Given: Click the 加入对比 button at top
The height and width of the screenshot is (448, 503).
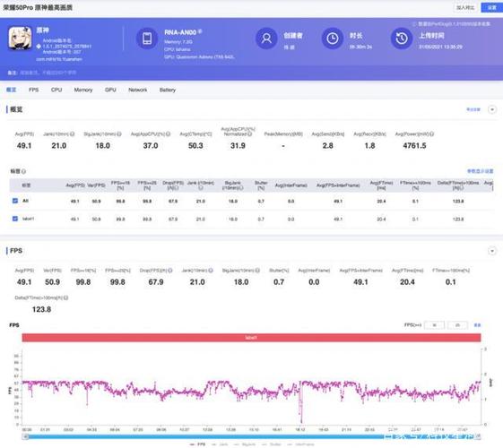Looking at the screenshot, I should coord(465,7).
